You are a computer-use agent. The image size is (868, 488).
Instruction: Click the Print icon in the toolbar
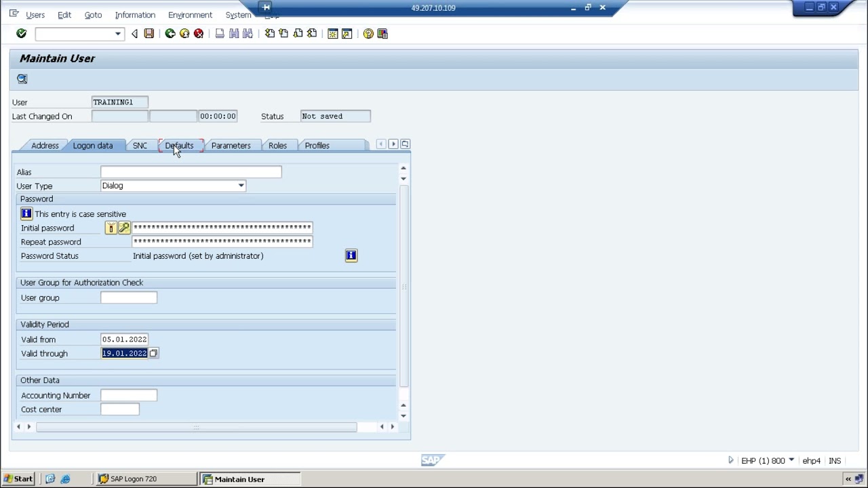click(x=220, y=34)
